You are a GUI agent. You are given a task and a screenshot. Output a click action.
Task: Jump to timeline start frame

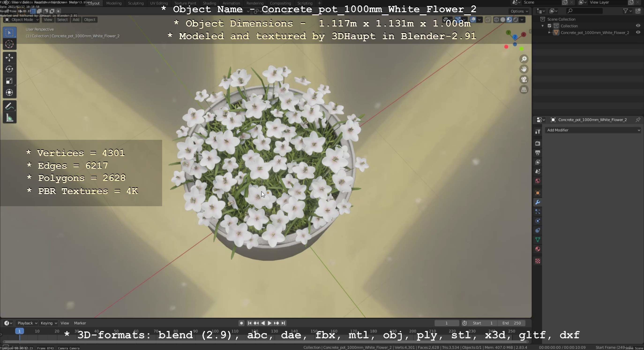(x=249, y=323)
